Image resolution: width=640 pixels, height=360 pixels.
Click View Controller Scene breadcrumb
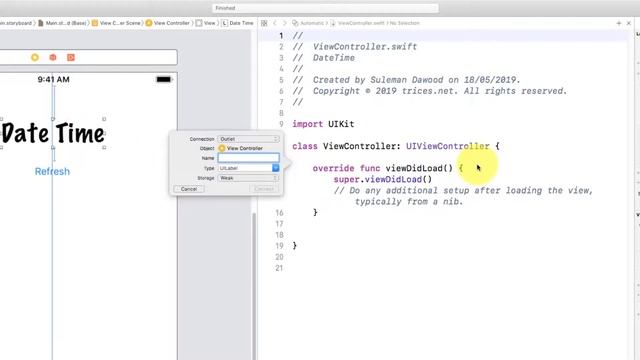coord(117,23)
